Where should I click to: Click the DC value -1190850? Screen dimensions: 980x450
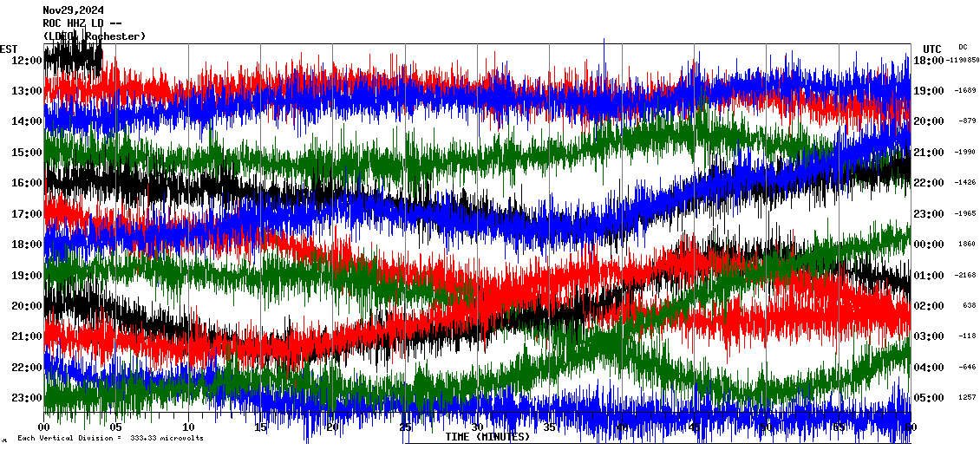(x=963, y=60)
